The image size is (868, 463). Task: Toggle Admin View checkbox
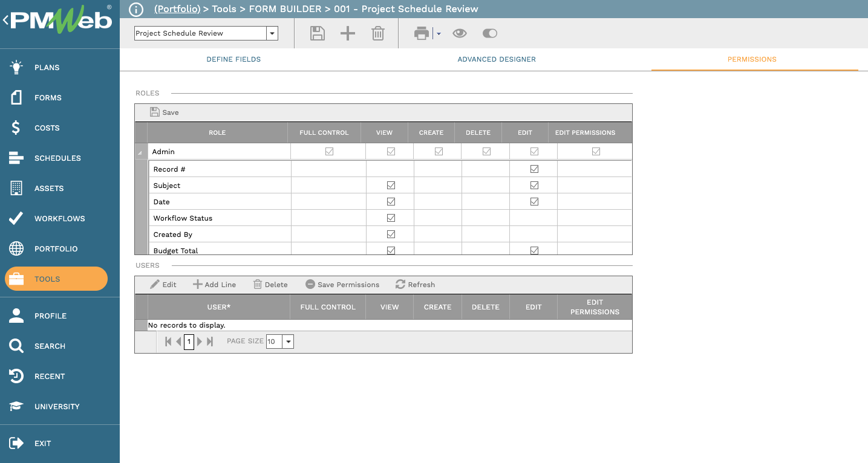click(x=391, y=152)
